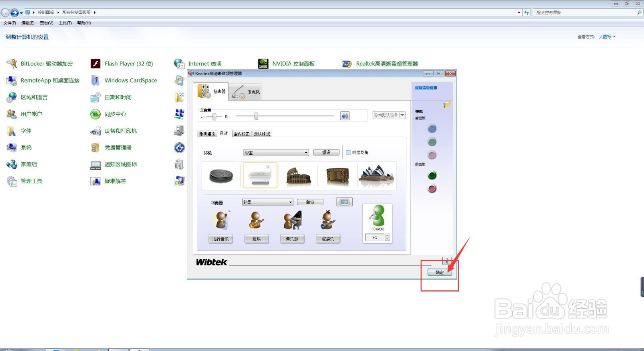
Task: Choose the Sydney Opera House environment
Action: [x=376, y=176]
